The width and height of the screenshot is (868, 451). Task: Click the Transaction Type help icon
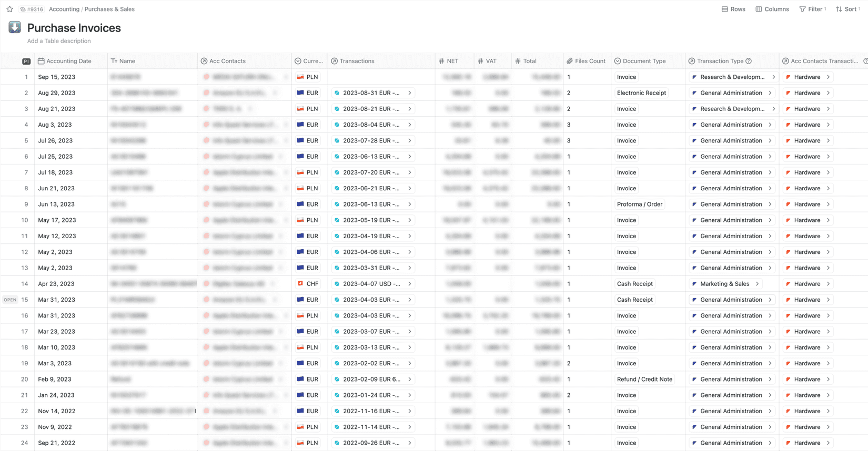749,61
